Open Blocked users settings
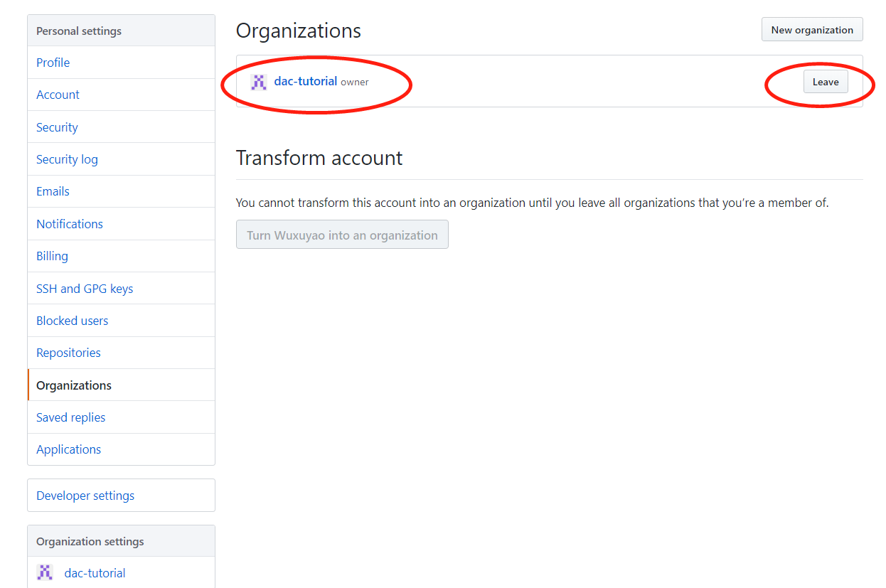The image size is (886, 588). coord(72,321)
